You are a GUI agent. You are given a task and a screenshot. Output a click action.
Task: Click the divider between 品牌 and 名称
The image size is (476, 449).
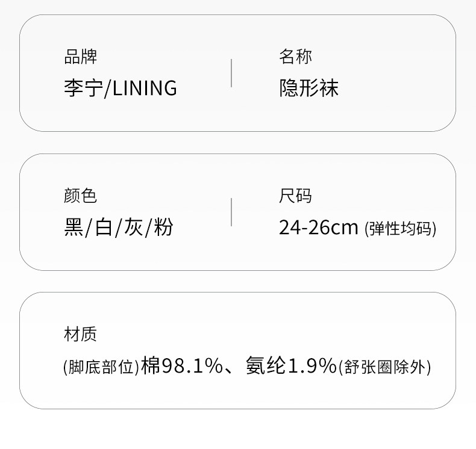(231, 73)
